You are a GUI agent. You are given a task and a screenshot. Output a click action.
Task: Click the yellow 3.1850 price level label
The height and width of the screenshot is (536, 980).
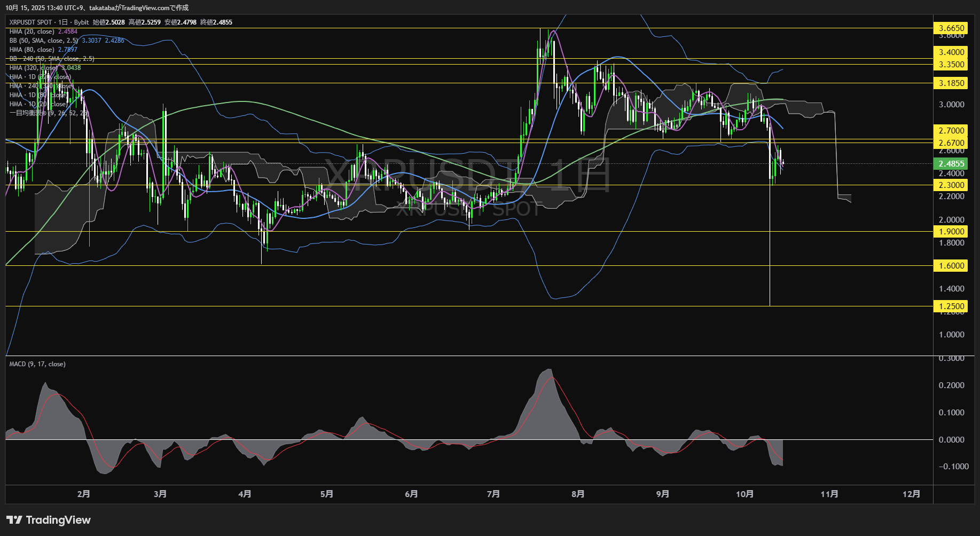[951, 83]
